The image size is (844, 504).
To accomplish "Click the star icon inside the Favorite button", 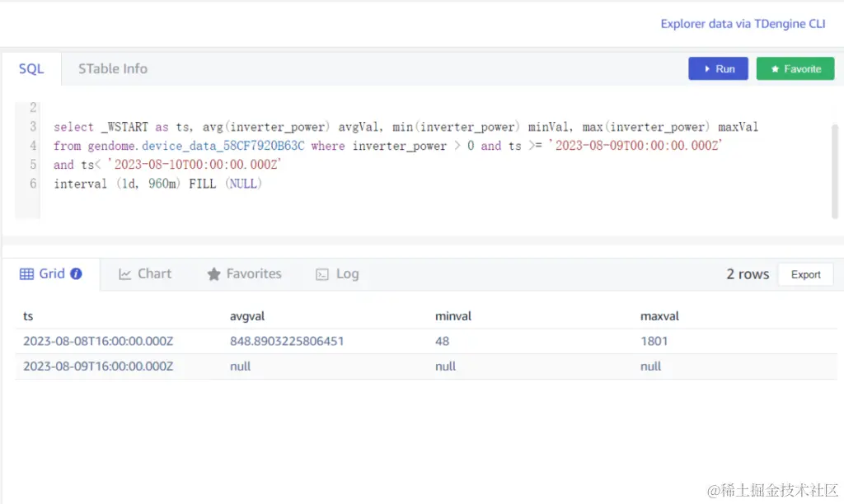I will coord(774,68).
